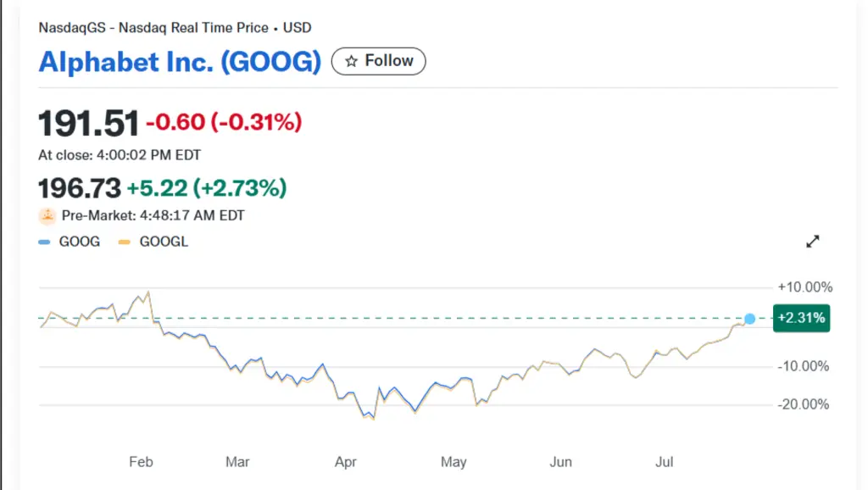Image resolution: width=868 pixels, height=490 pixels.
Task: Click the +10.00% axis label
Action: coord(804,287)
